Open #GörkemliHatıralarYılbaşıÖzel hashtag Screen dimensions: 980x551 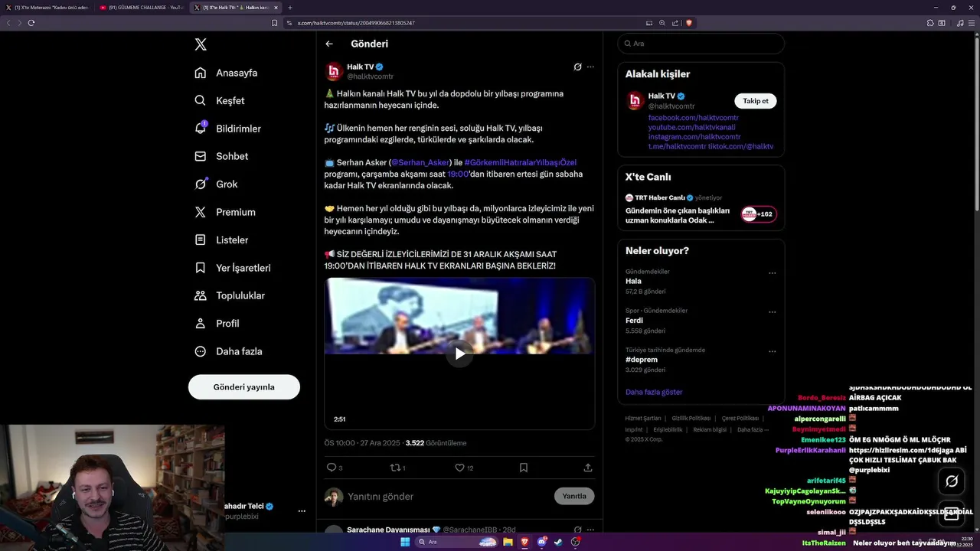pyautogui.click(x=521, y=162)
